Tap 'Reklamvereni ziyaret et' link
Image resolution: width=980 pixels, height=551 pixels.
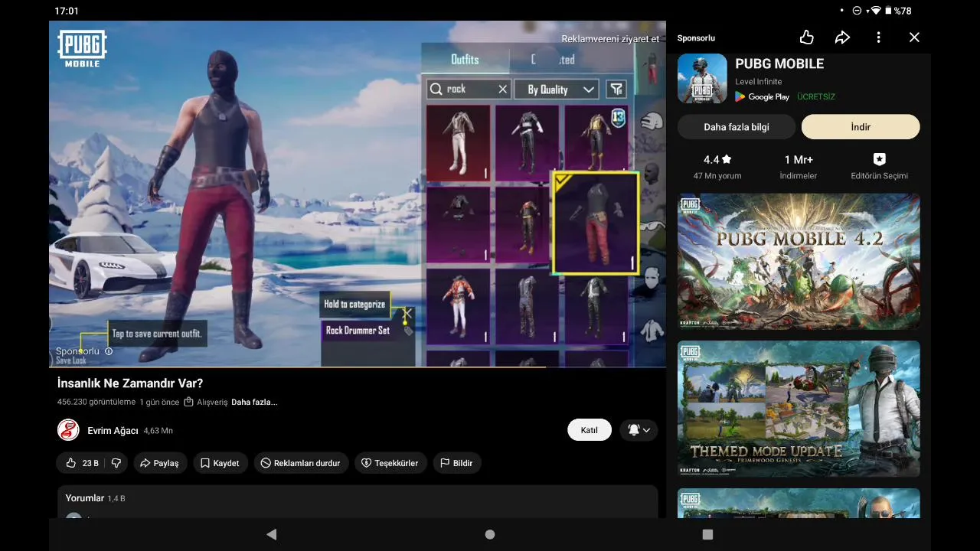[x=610, y=39]
